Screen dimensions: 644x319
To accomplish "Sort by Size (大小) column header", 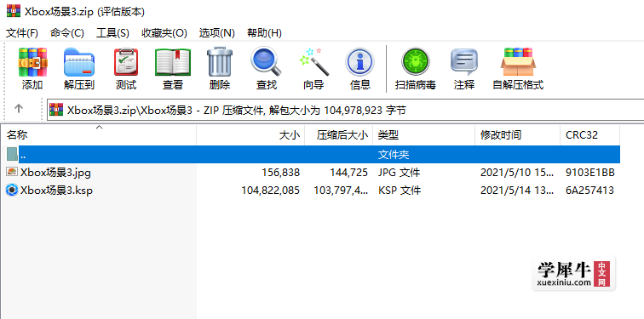I will (250, 135).
